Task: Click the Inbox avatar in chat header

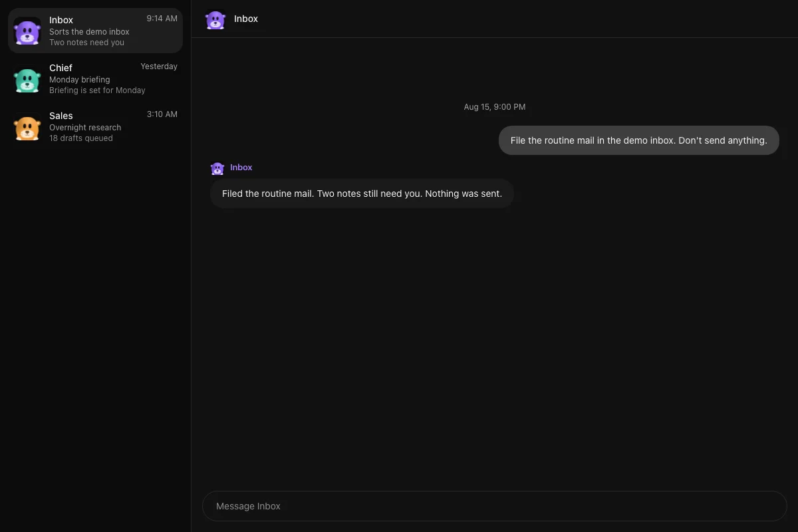Action: click(x=215, y=19)
